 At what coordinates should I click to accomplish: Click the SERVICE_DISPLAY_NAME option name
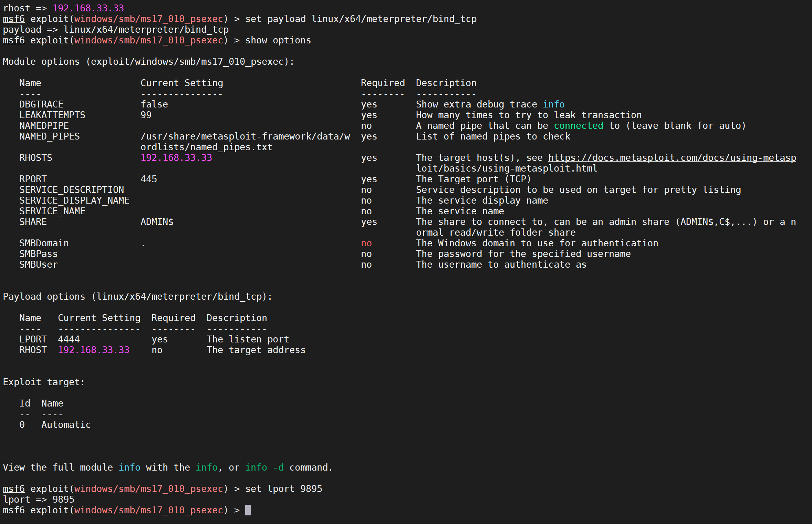74,201
